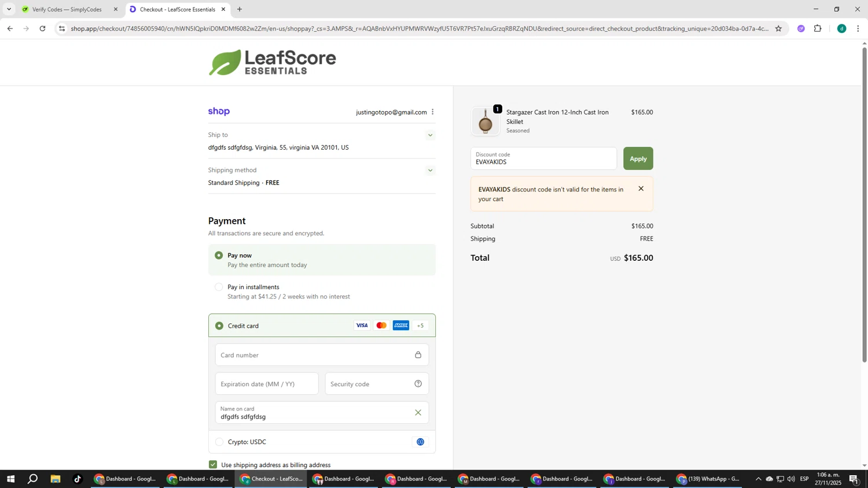The width and height of the screenshot is (868, 488).
Task: Clear the Name on card field
Action: 418,413
